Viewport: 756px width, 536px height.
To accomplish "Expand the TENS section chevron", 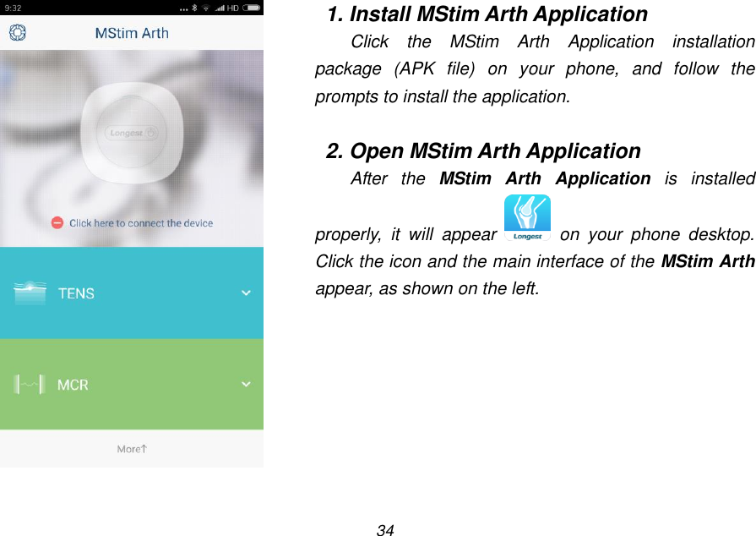I will pyautogui.click(x=246, y=293).
